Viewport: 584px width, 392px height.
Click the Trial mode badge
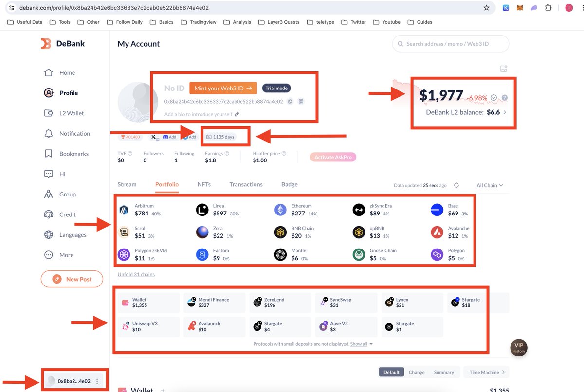click(x=276, y=88)
